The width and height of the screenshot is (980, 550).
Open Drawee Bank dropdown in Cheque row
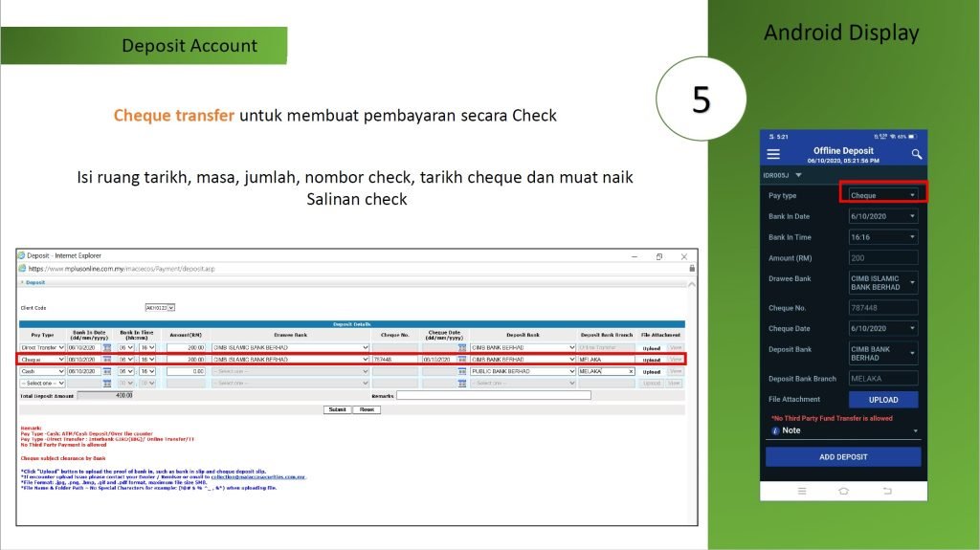point(291,360)
